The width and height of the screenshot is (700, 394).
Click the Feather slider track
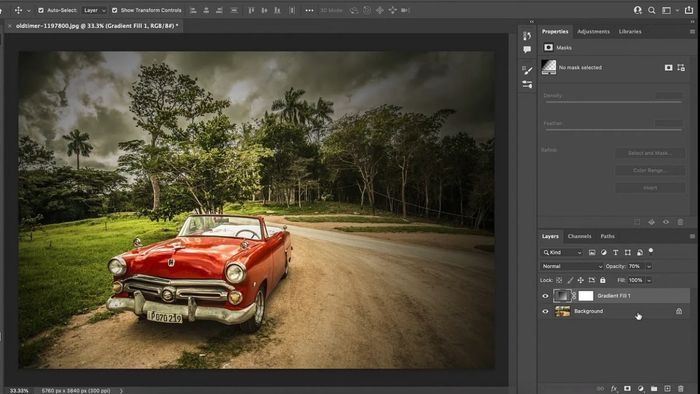pyautogui.click(x=613, y=130)
